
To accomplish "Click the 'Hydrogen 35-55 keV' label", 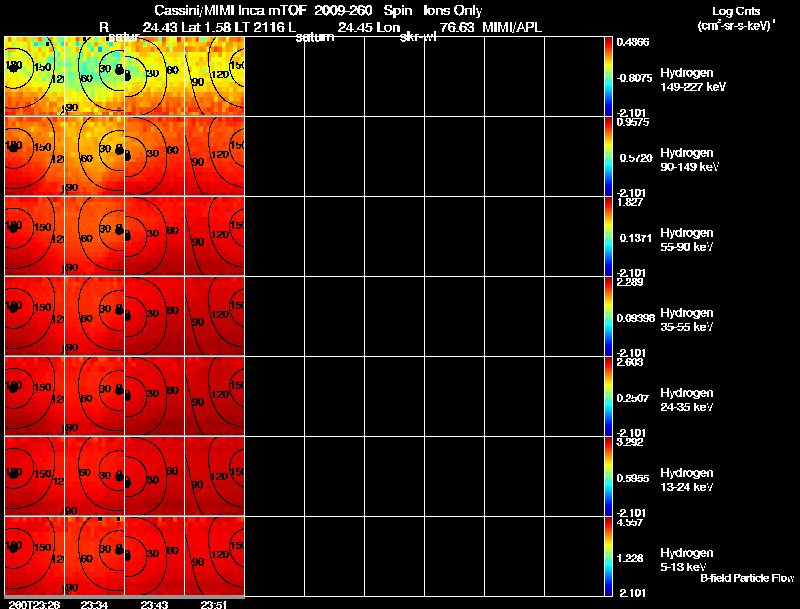I will pos(687,320).
